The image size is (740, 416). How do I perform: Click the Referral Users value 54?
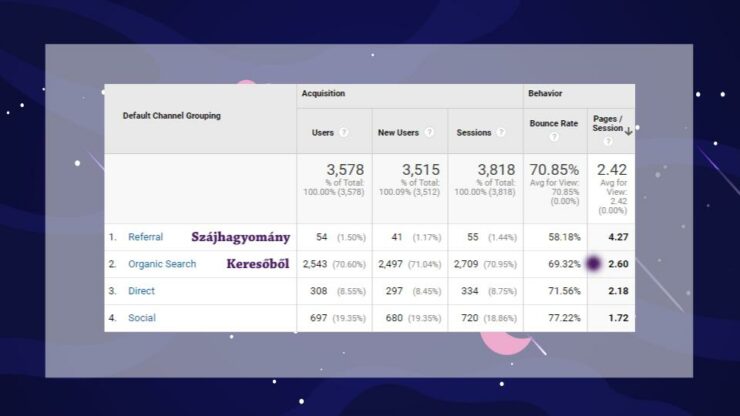(x=322, y=237)
